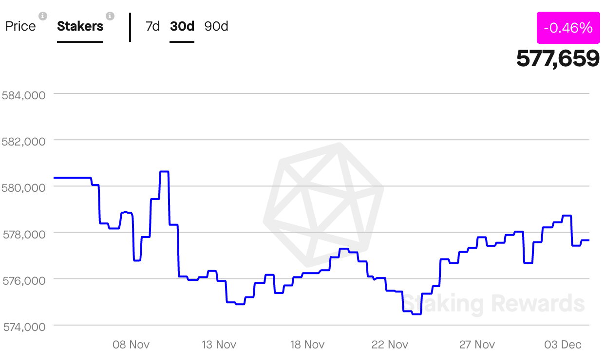605x364 pixels.
Task: Click the info icon beside Stakers
Action: click(110, 16)
